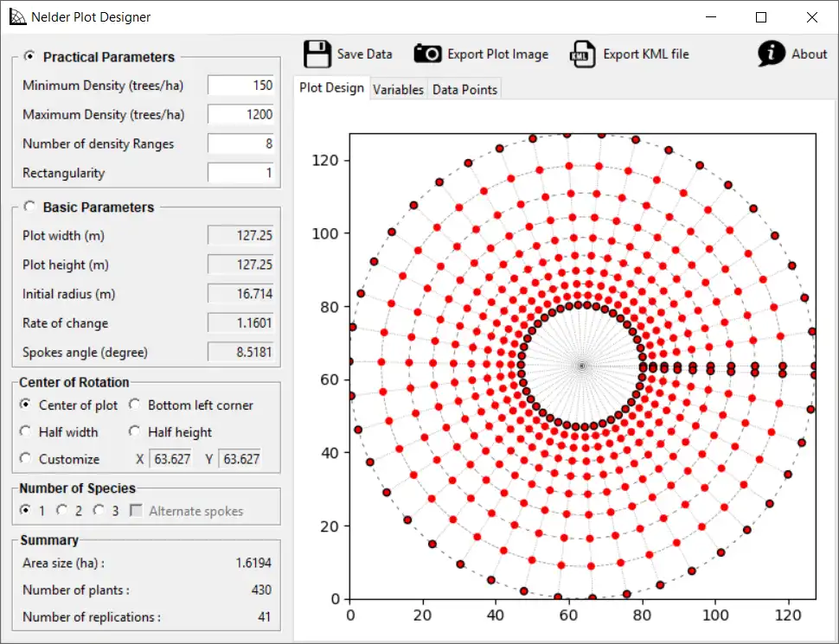The height and width of the screenshot is (644, 839).
Task: Set number of species to 2
Action: [x=62, y=510]
